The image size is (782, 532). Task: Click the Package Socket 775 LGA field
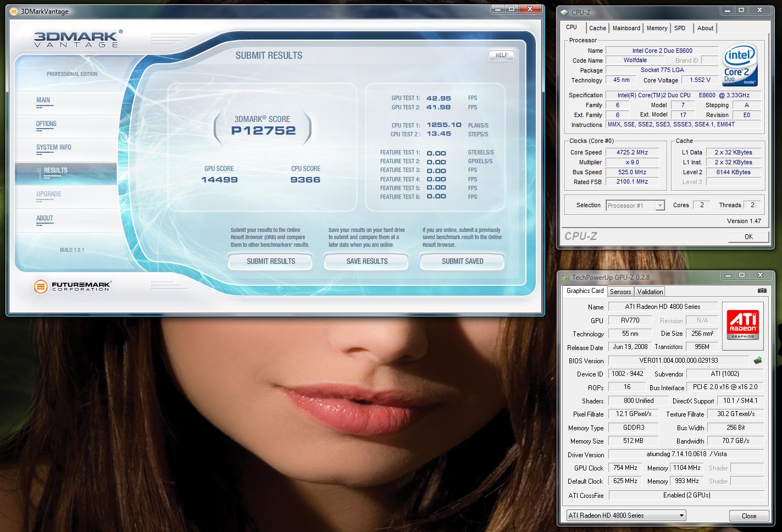[662, 70]
